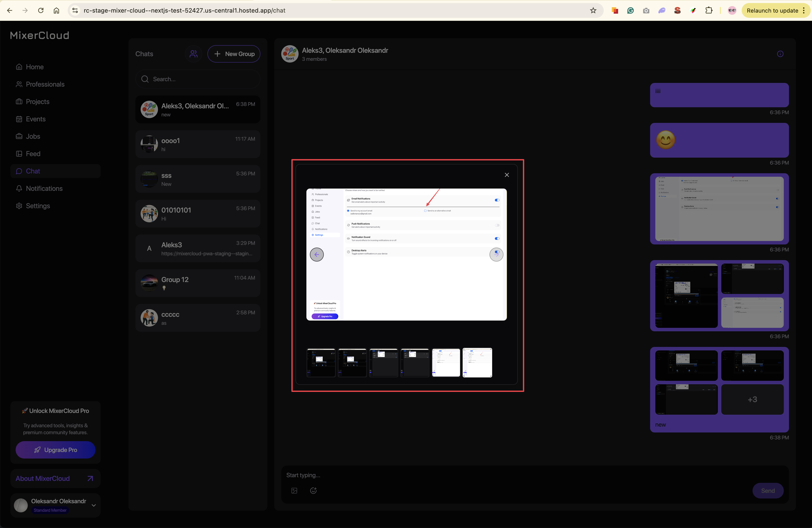Bookmark this page with the star icon
812x528 pixels.
[593, 11]
